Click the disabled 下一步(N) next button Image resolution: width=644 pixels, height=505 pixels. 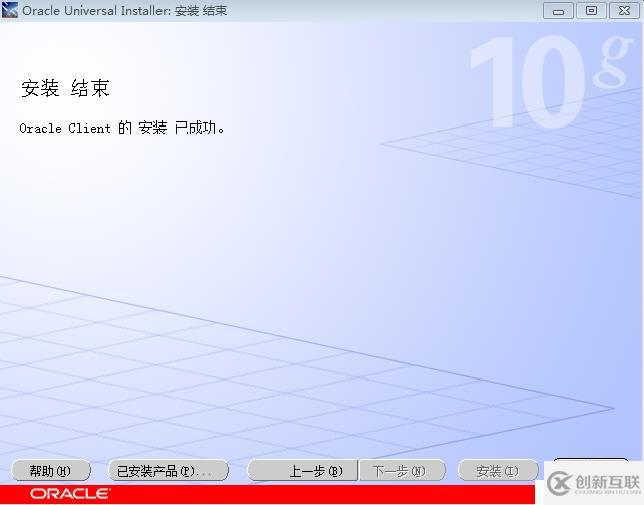(x=402, y=471)
